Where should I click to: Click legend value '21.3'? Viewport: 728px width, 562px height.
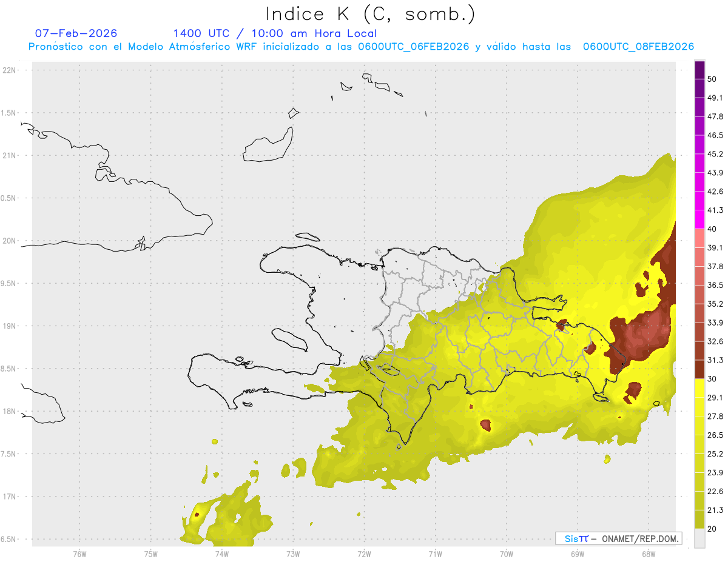(x=715, y=510)
